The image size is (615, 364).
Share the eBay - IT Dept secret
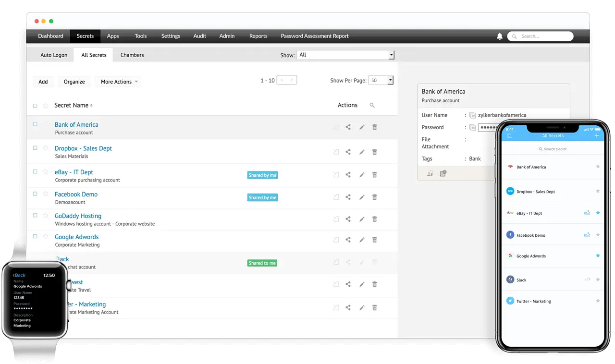[x=348, y=175]
